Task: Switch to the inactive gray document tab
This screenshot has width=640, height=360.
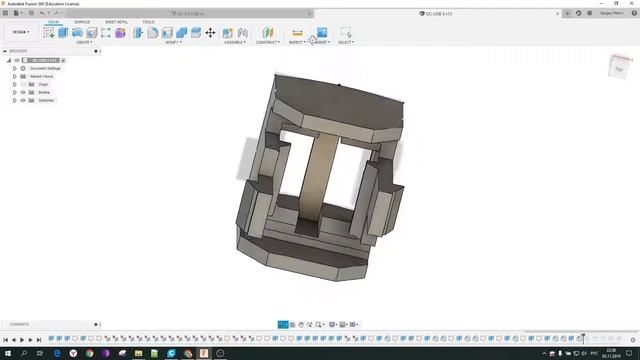Action: 190,13
